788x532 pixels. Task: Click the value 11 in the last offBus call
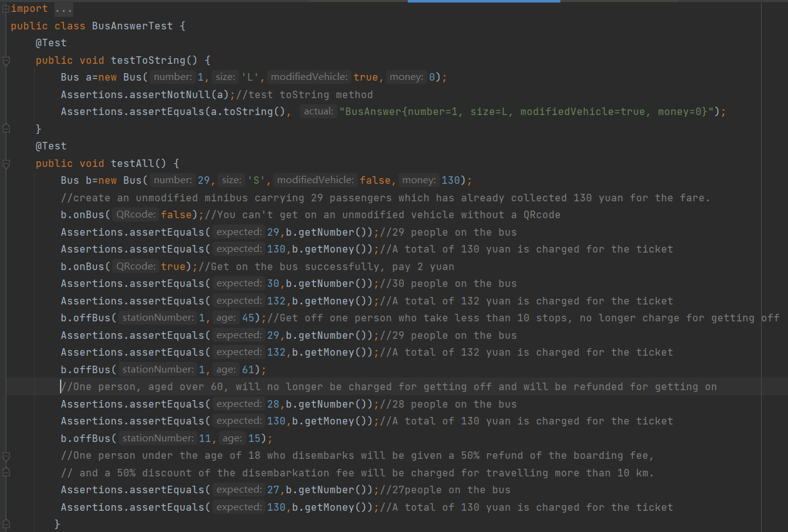pyautogui.click(x=205, y=438)
